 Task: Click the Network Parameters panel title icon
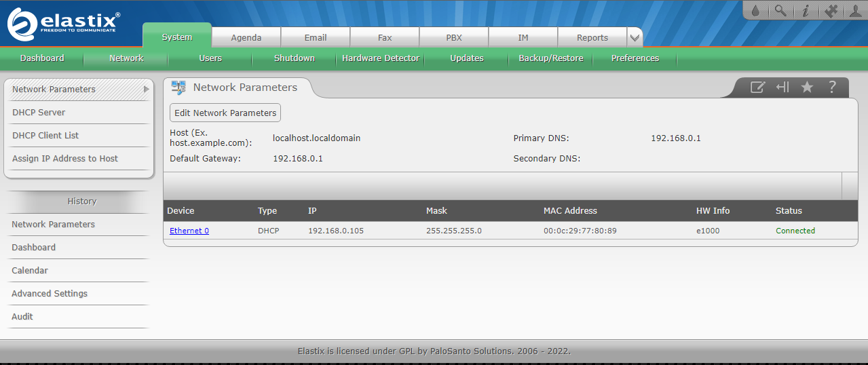pos(178,88)
